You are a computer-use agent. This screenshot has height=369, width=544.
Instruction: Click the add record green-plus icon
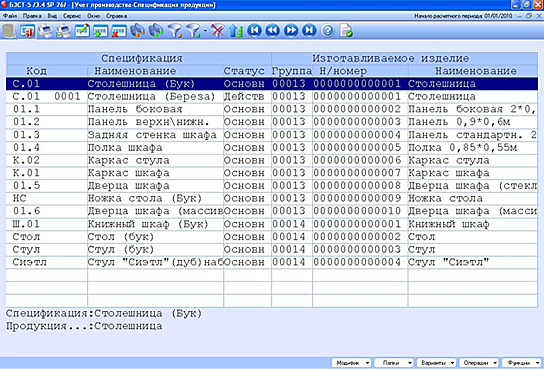101,31
